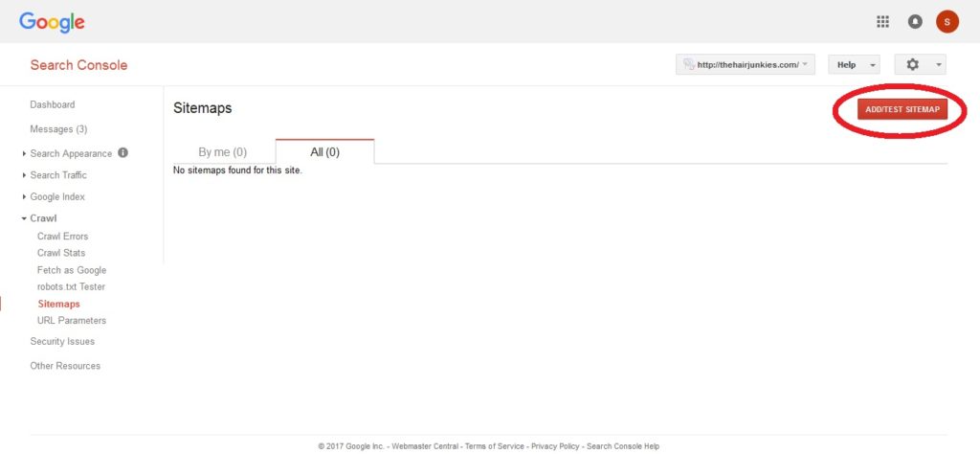The image size is (980, 454).
Task: Open Security Issues in the sidebar
Action: pyautogui.click(x=62, y=341)
